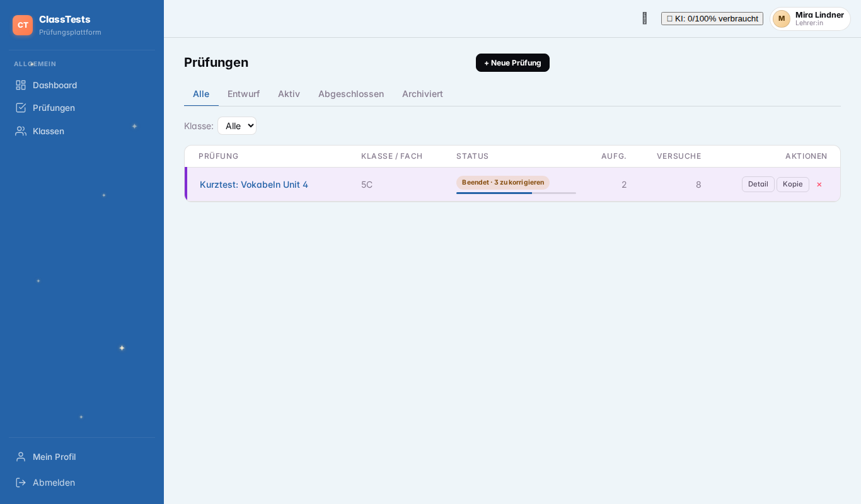Click the KLASSE / FACH column header

tap(392, 156)
